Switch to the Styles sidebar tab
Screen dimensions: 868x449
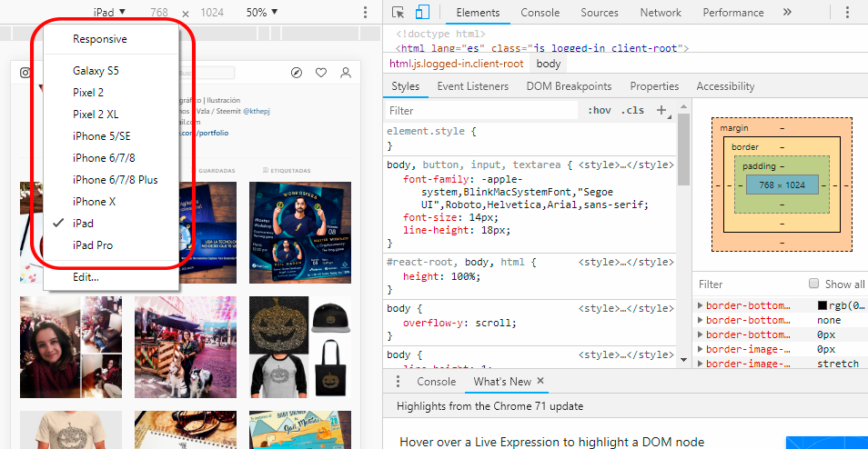(406, 86)
